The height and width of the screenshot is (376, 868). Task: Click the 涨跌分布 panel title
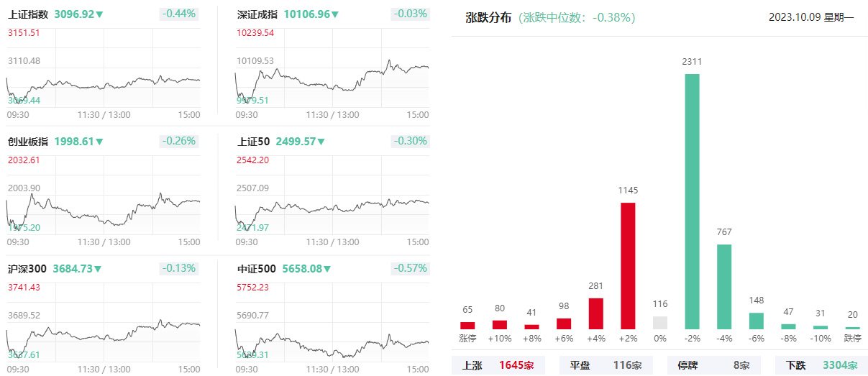coord(488,18)
